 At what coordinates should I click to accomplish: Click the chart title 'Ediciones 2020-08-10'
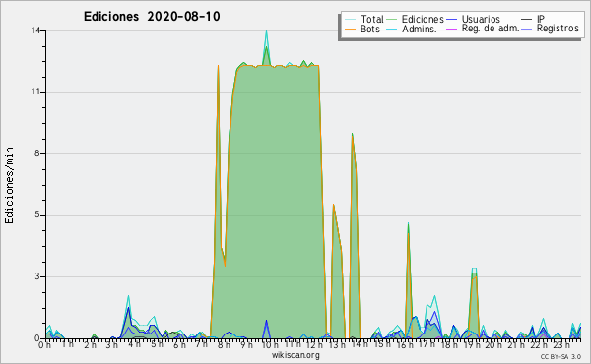click(152, 17)
